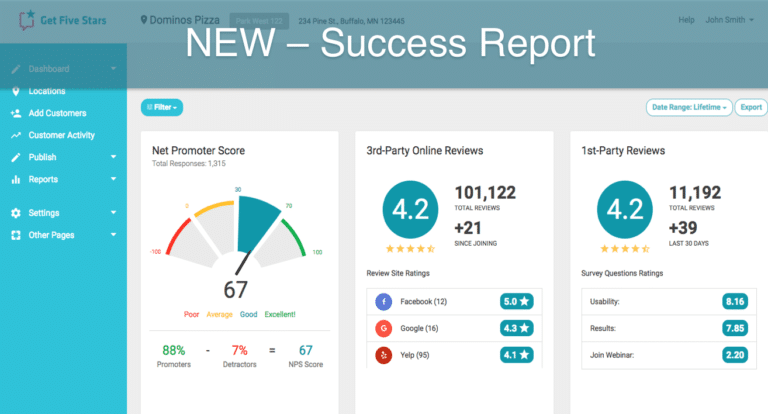Click the 3rd-Party 4.2 rating circle
This screenshot has width=768, height=414.
pos(410,210)
